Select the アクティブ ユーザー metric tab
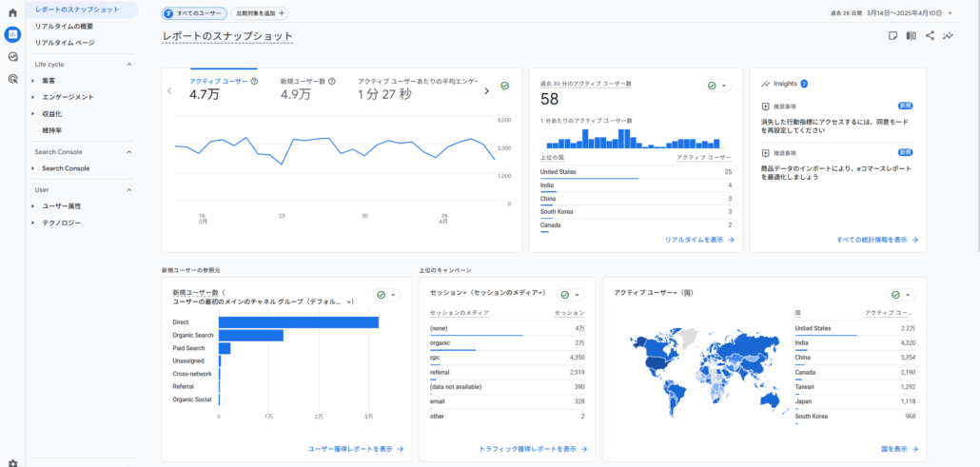 click(x=224, y=88)
